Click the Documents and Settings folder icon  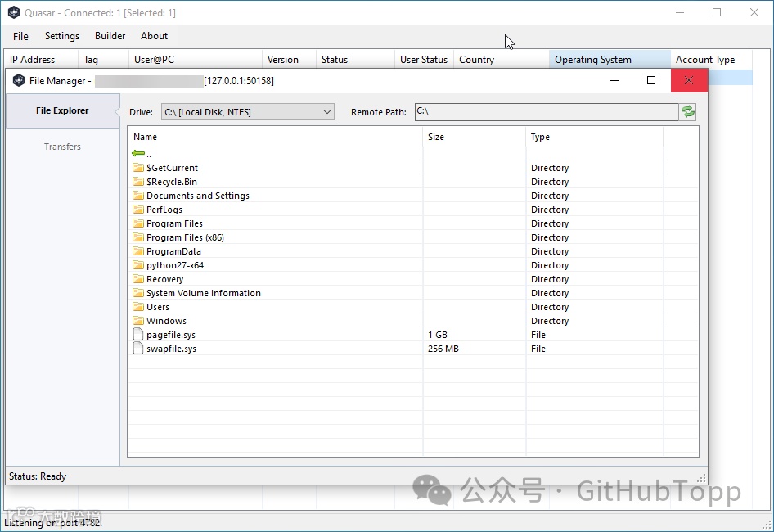138,195
